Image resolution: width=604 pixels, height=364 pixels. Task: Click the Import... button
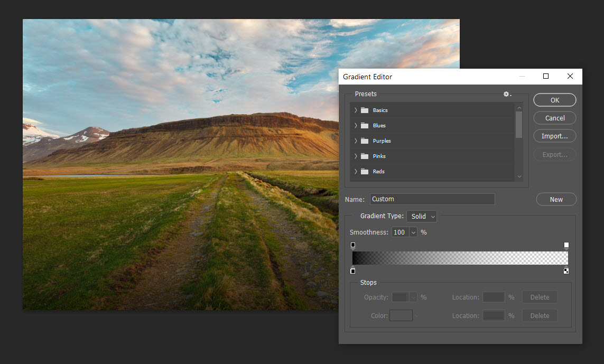tap(555, 136)
